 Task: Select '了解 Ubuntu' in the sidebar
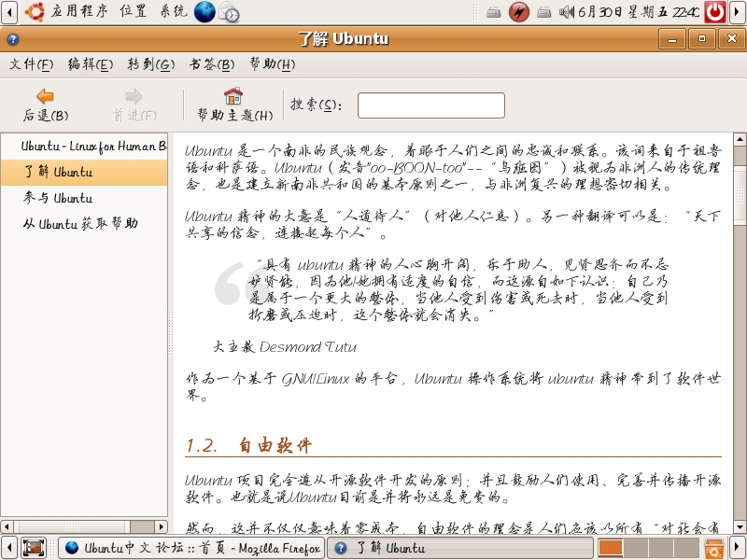coord(84,172)
